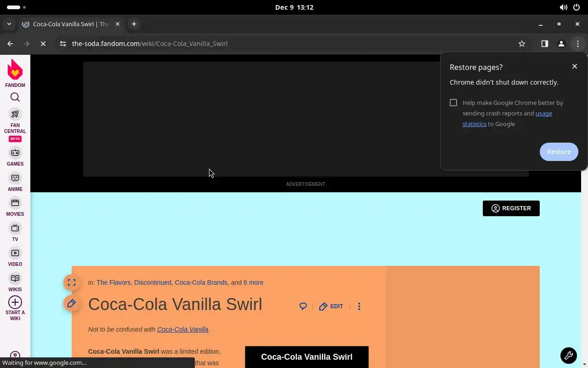Go back to the previous page

(10, 44)
